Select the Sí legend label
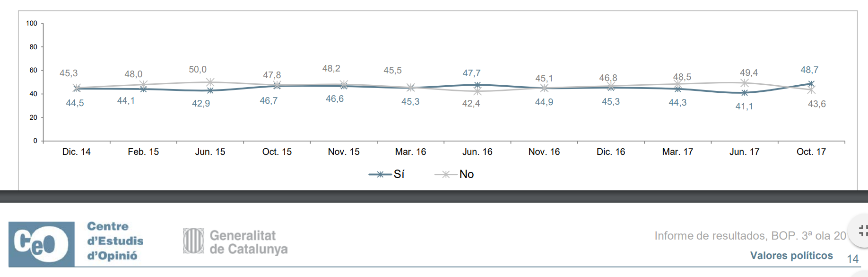 [399, 174]
